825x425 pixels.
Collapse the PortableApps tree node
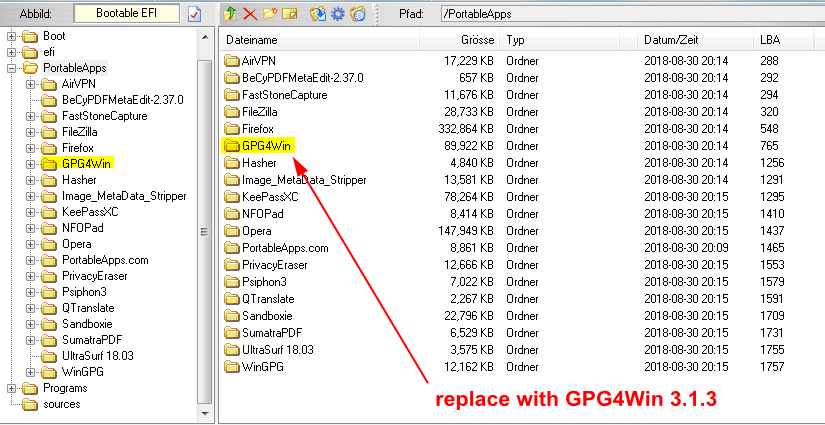click(x=13, y=68)
